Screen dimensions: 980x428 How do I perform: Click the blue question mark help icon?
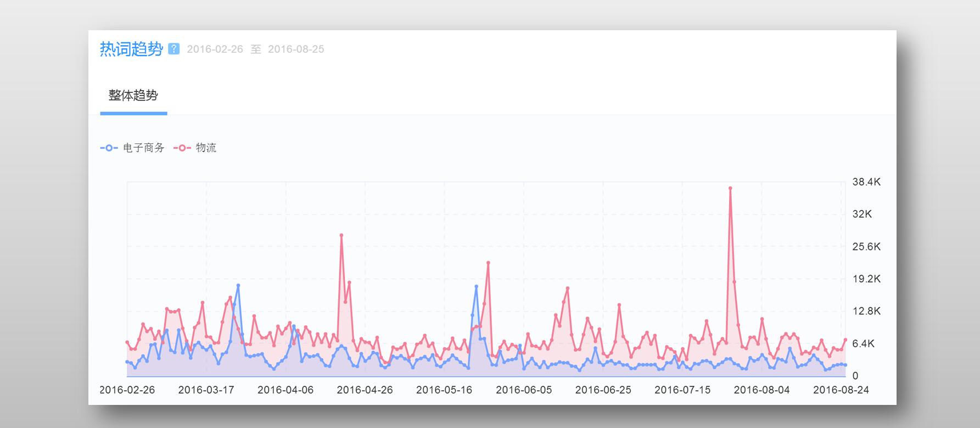click(173, 49)
